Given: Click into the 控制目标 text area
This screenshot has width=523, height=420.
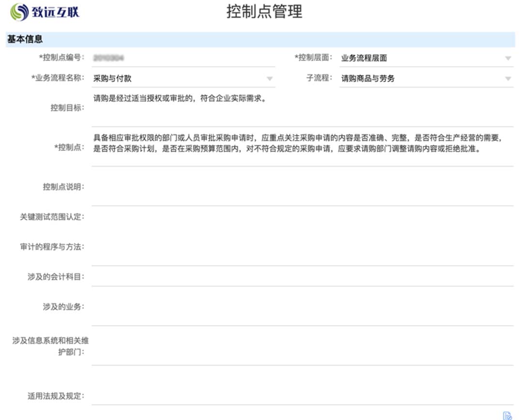Looking at the screenshot, I should (303, 108).
